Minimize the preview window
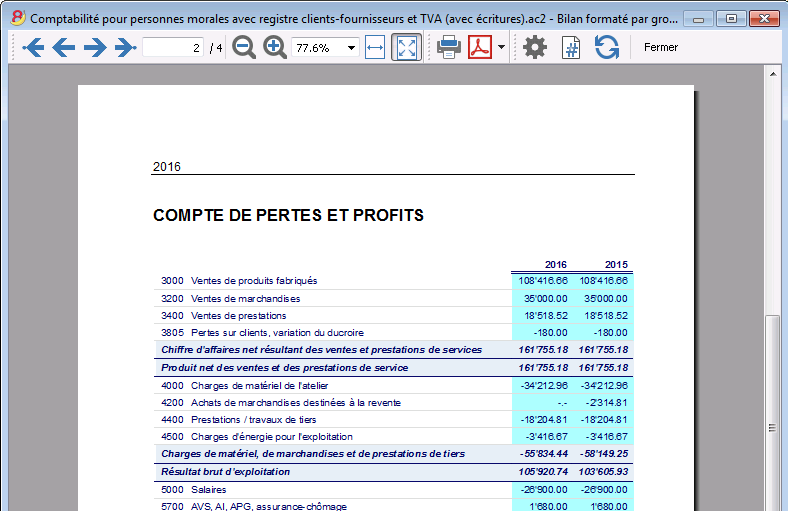The height and width of the screenshot is (511, 788). click(699, 19)
